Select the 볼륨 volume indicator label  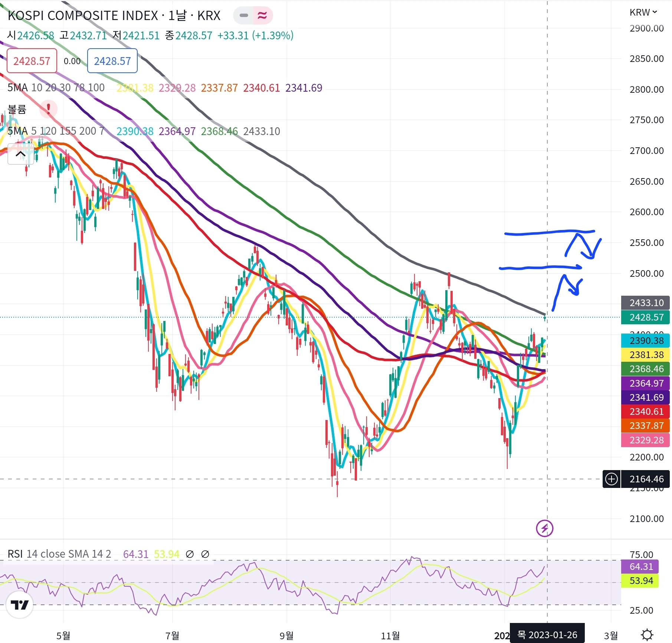[x=17, y=109]
